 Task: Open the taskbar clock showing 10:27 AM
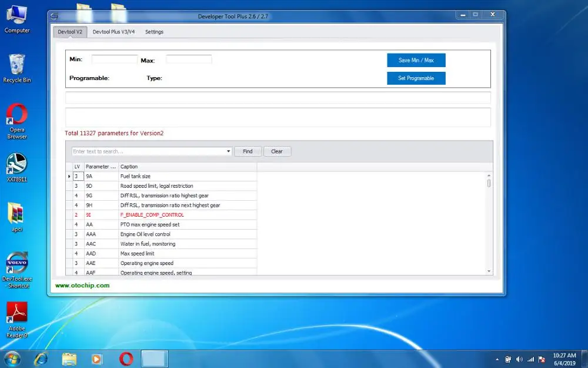pyautogui.click(x=564, y=359)
